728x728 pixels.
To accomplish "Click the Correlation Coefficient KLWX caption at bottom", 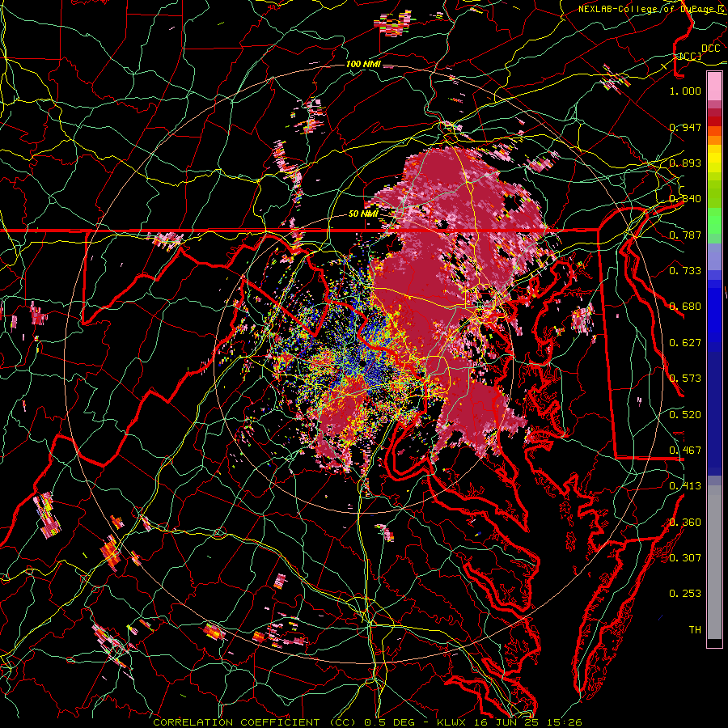I will pyautogui.click(x=367, y=722).
